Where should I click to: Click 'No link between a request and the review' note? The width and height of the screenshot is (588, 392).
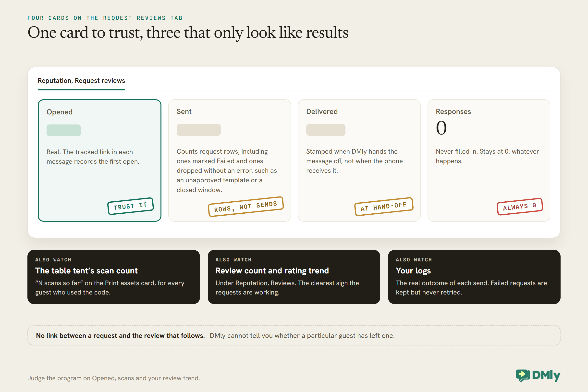pyautogui.click(x=120, y=335)
